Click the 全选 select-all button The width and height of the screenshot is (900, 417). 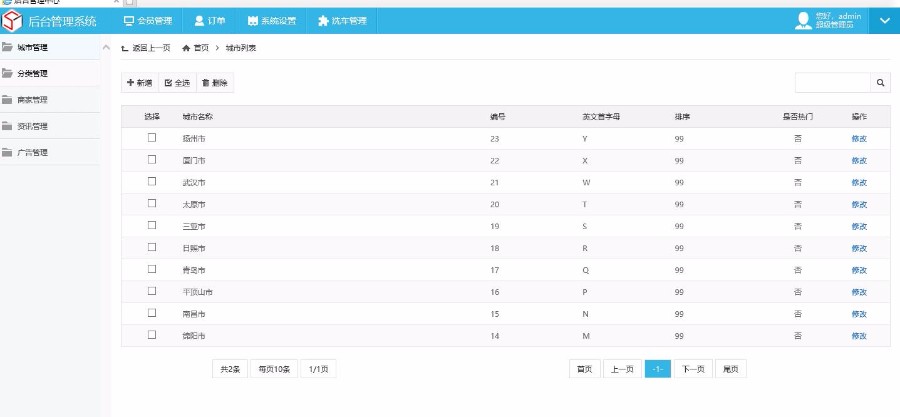tap(177, 83)
